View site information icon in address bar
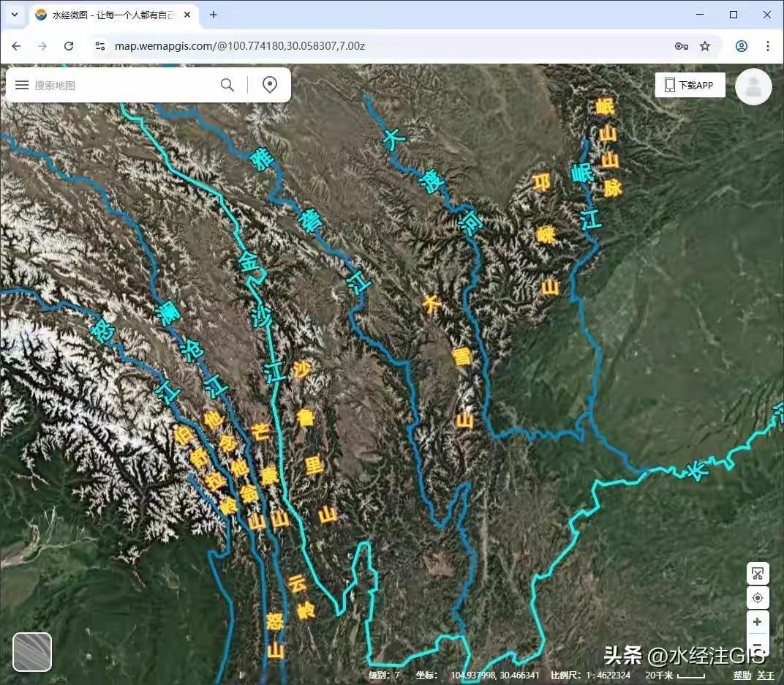Screen dimensions: 784x685 coord(100,46)
